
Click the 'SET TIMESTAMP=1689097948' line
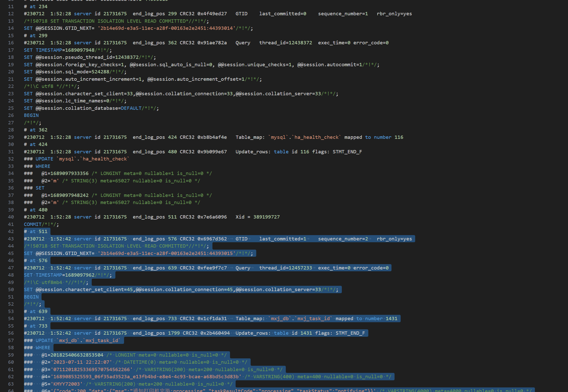coord(68,50)
